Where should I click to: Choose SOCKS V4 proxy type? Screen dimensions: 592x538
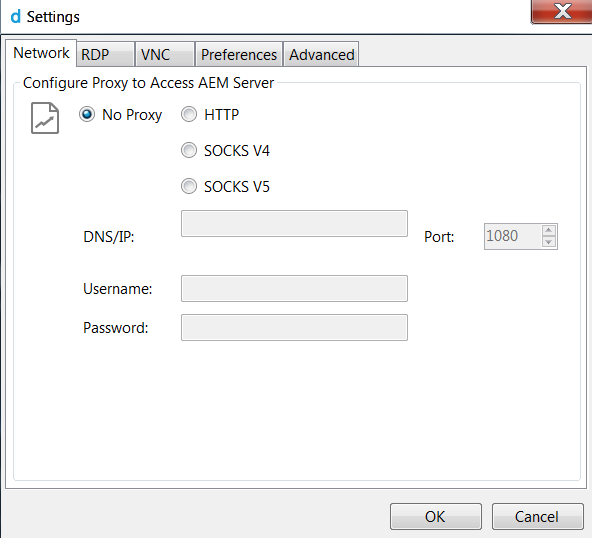(x=189, y=150)
